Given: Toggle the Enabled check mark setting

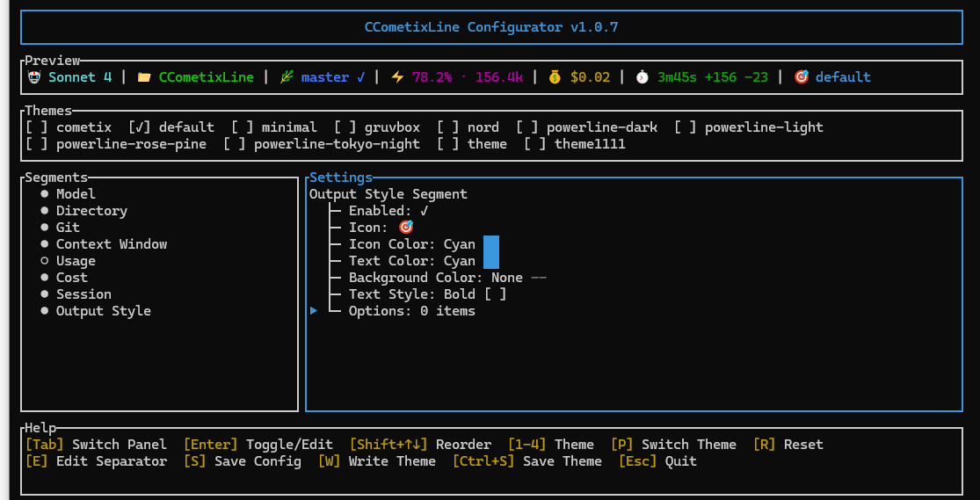Looking at the screenshot, I should [x=425, y=211].
